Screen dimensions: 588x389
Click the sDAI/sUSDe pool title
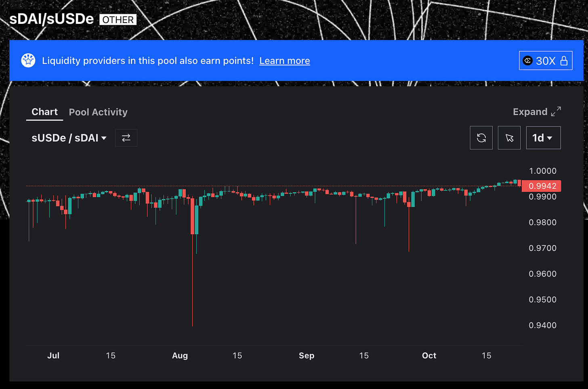coord(51,19)
